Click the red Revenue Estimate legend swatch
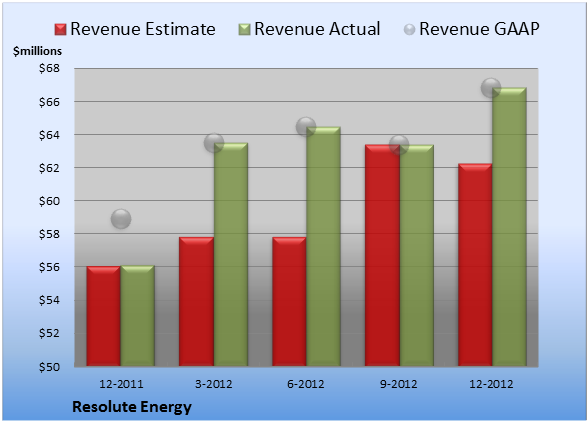Screen dimensions: 588x422 60,30
